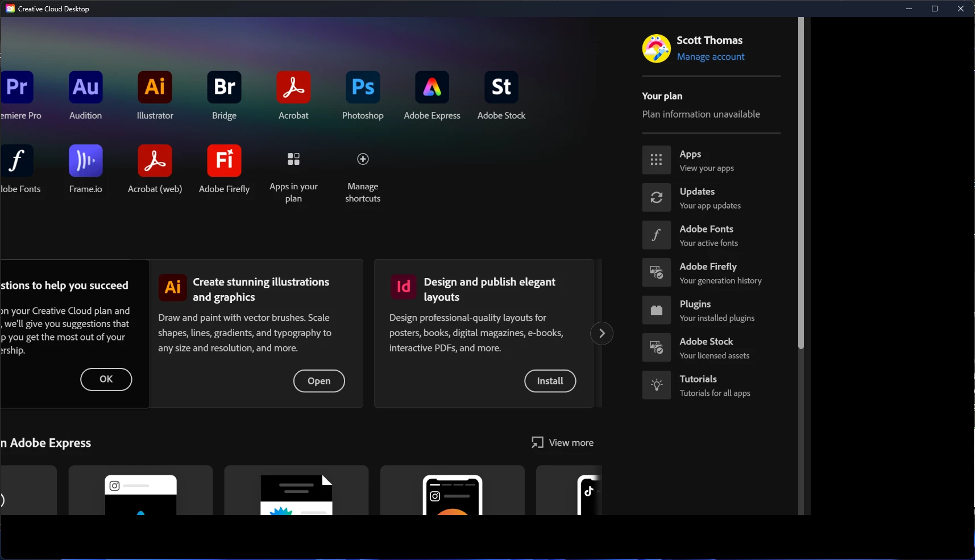Click the vertical scrollbar beside account panel
Screen dimensions: 975x560
point(801,183)
